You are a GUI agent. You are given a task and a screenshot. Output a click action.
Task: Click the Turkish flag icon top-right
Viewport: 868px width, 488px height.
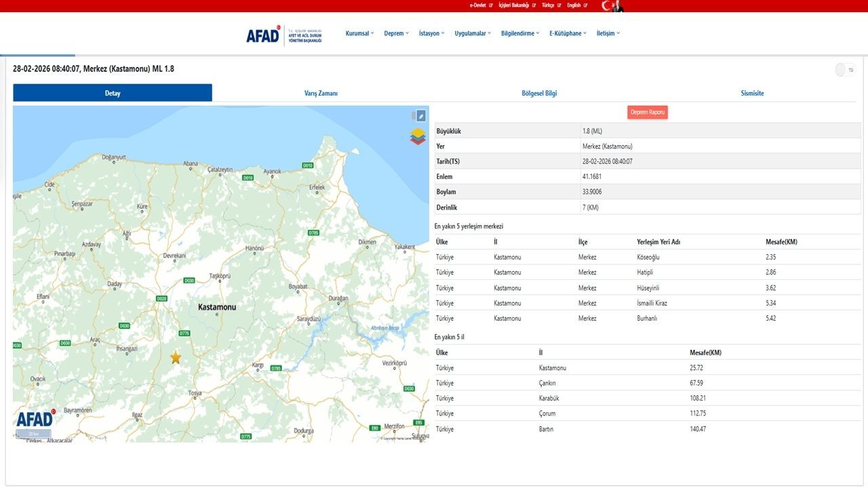[606, 5]
